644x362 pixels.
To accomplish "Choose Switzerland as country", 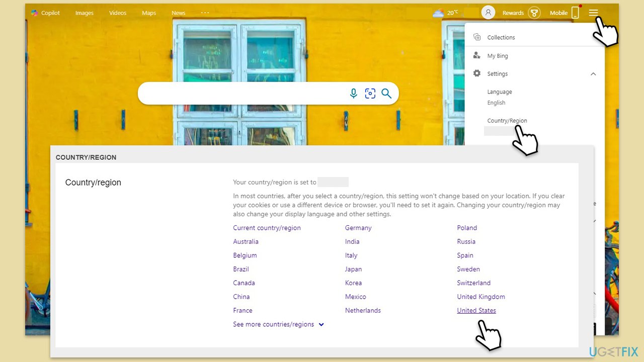I will tap(474, 283).
